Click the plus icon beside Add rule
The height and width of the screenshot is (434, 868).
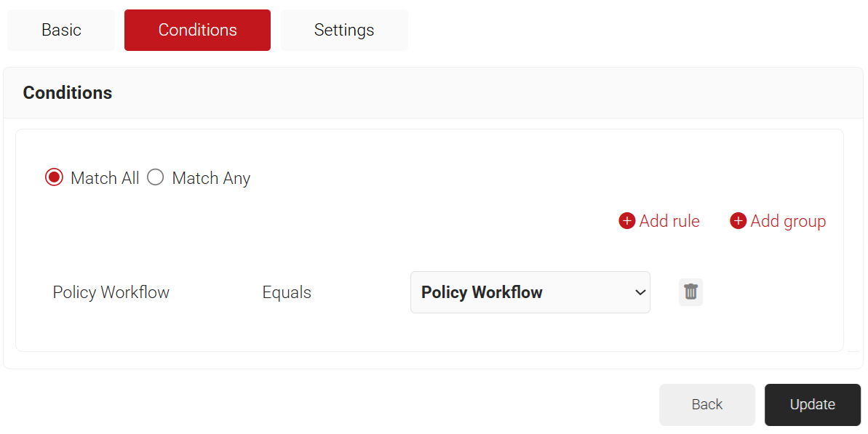click(x=626, y=221)
